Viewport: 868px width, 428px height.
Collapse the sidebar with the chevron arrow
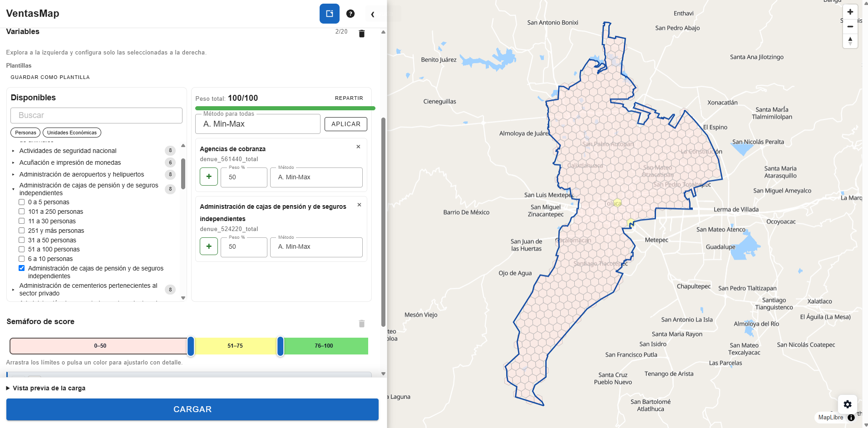(x=373, y=14)
